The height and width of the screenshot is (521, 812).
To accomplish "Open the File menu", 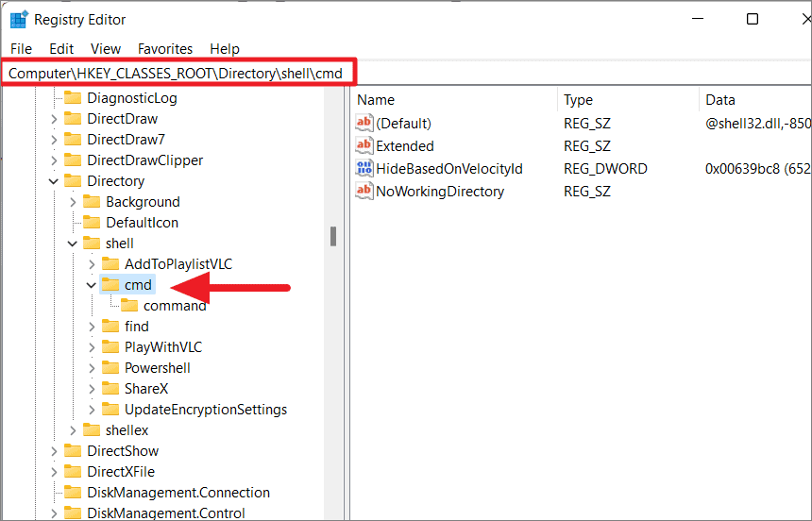I will 21,49.
